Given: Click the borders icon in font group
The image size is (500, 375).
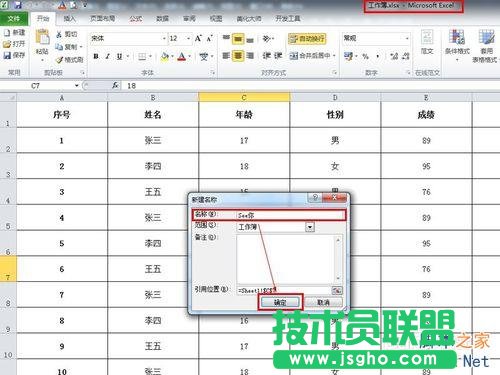Looking at the screenshot, I should [142, 57].
